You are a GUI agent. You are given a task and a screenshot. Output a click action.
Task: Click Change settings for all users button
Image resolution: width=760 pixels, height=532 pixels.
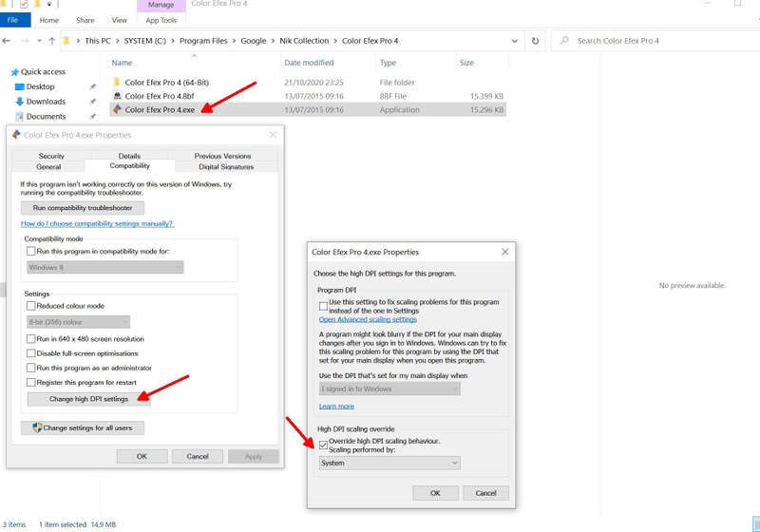click(x=83, y=427)
